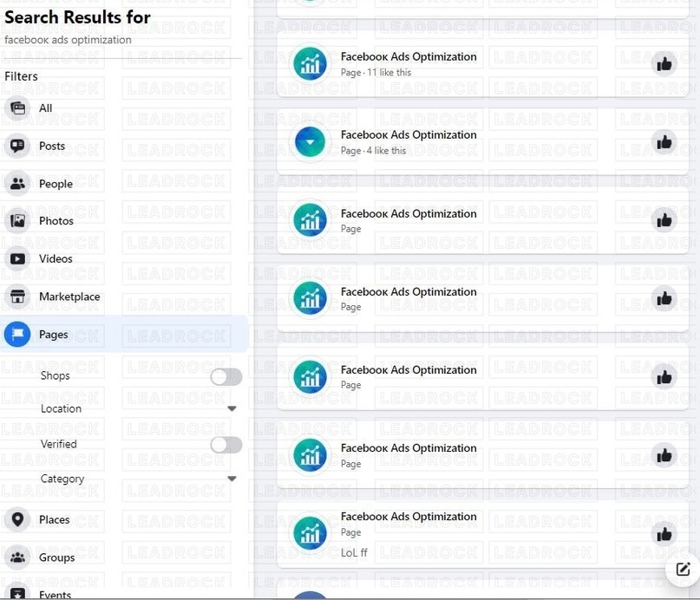Switch to the Videos filter label
Viewport: 700px width, 600px height.
(x=56, y=258)
